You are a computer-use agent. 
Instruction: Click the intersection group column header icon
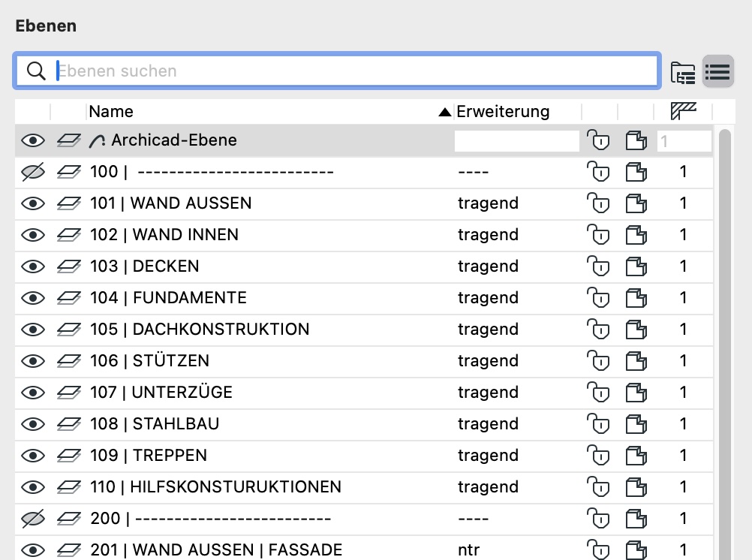click(683, 112)
